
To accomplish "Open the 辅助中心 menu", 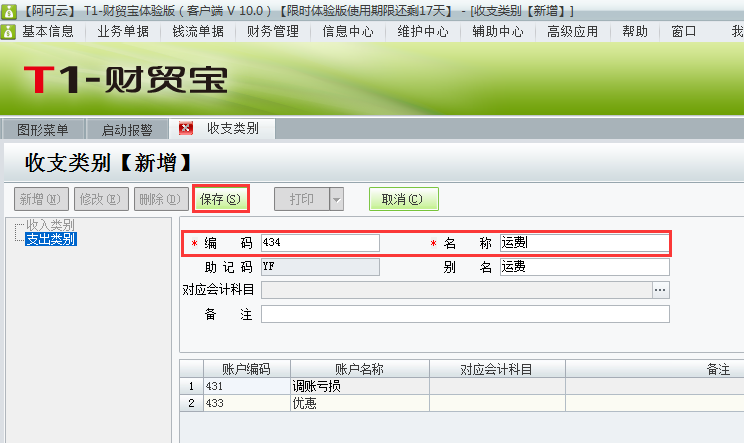I will 498,32.
